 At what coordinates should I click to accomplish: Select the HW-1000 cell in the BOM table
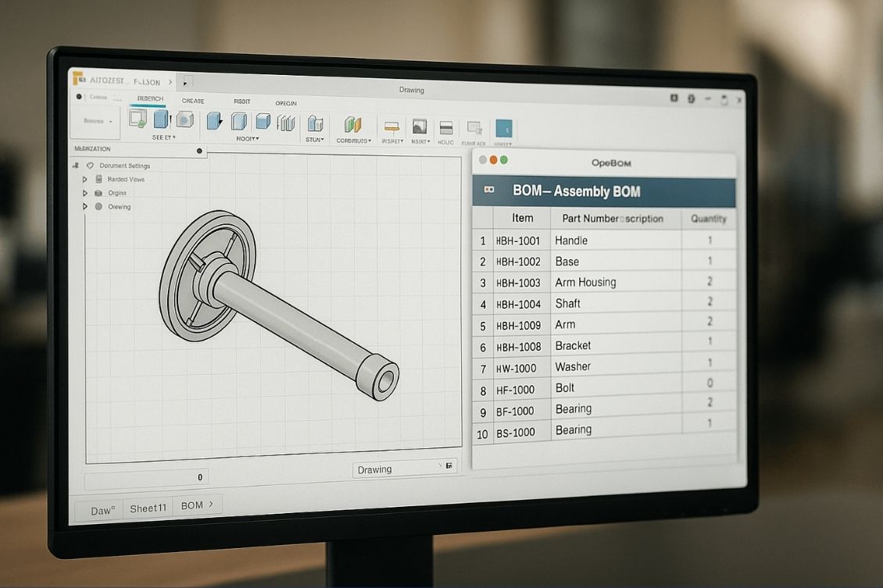point(521,368)
